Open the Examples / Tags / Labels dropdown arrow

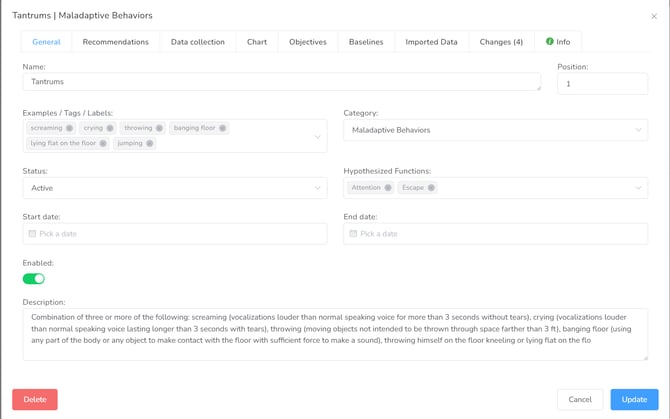(318, 137)
